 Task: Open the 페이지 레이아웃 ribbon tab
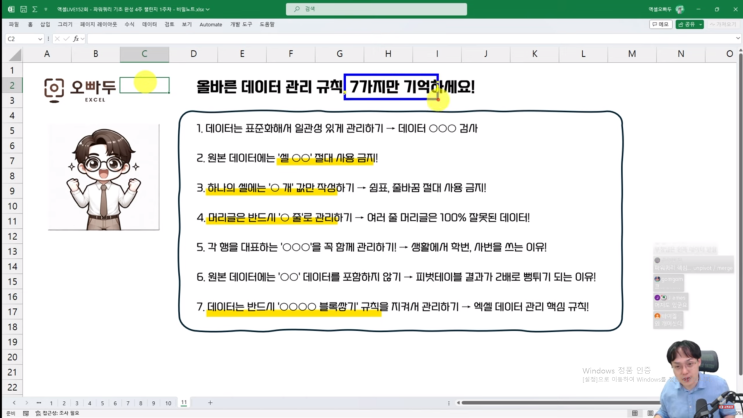(x=98, y=24)
